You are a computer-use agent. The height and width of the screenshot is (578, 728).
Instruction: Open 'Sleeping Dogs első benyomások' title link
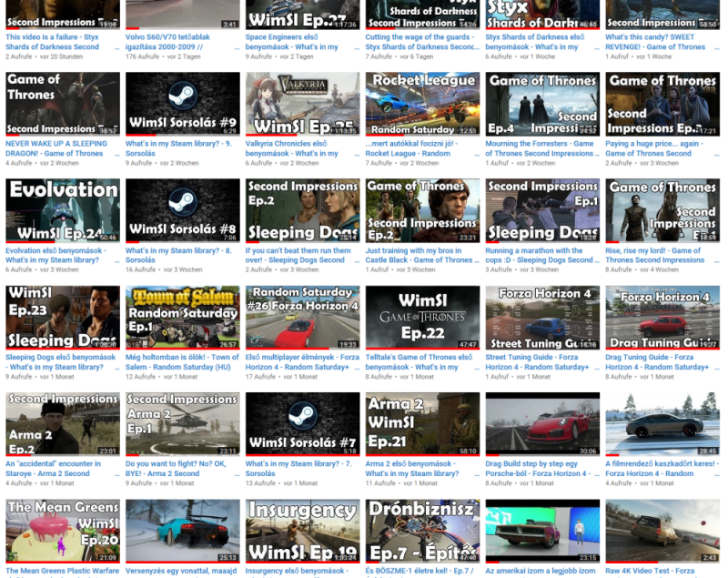click(x=60, y=362)
